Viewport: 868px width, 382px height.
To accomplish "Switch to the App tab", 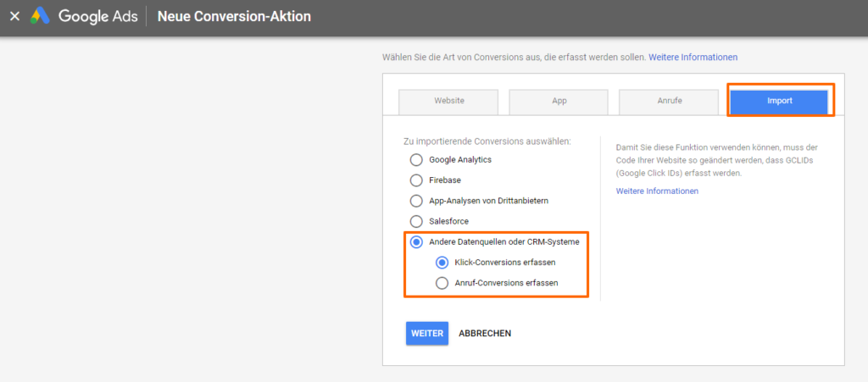I will 559,101.
